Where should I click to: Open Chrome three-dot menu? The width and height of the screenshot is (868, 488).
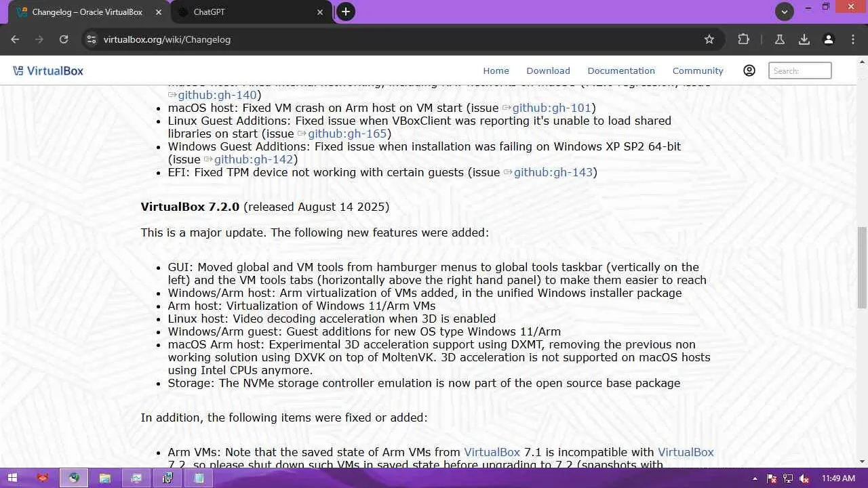853,39
